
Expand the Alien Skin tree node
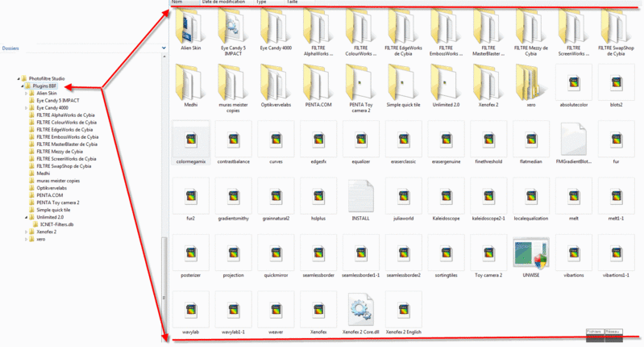(27, 94)
